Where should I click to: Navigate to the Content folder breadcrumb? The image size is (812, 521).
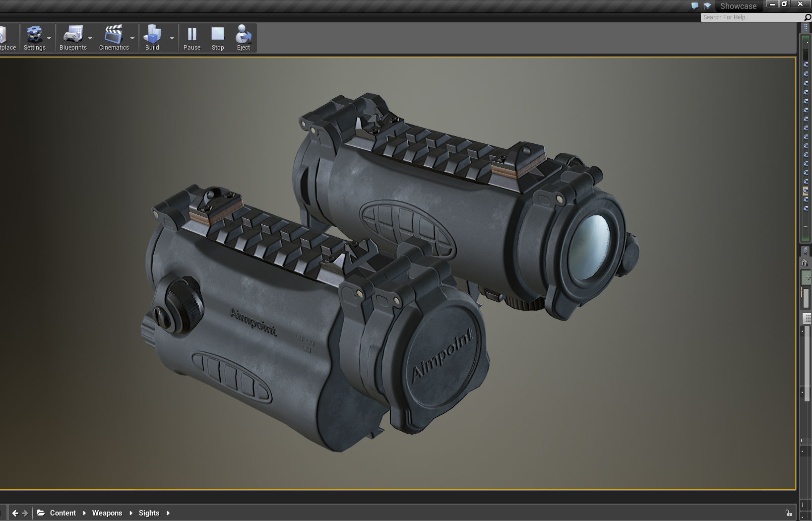[63, 513]
